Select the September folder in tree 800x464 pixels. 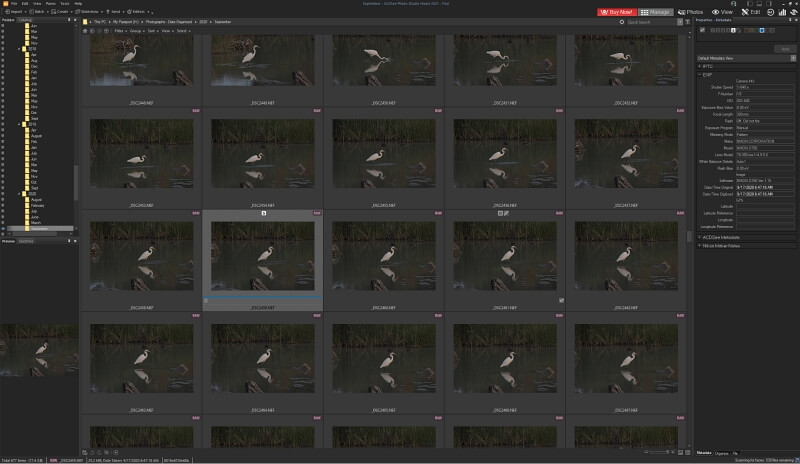[40, 229]
